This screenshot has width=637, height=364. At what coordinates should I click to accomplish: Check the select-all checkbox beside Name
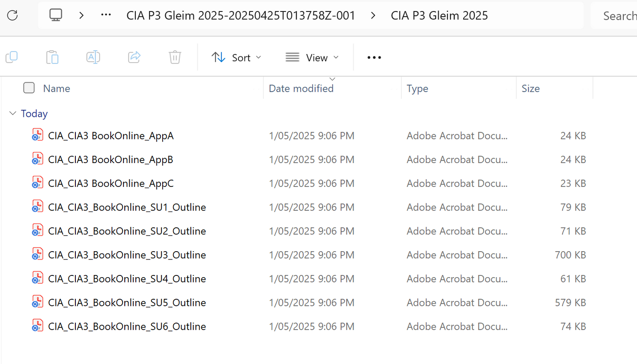[29, 88]
